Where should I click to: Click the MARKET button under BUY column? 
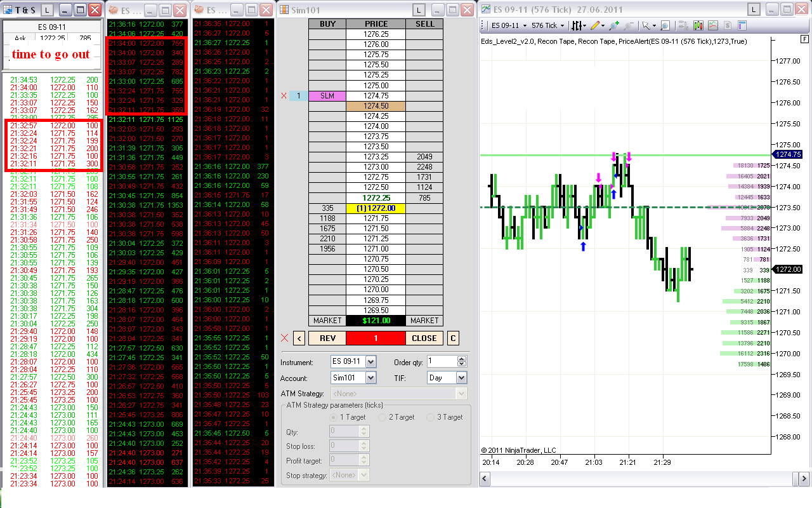pyautogui.click(x=327, y=321)
